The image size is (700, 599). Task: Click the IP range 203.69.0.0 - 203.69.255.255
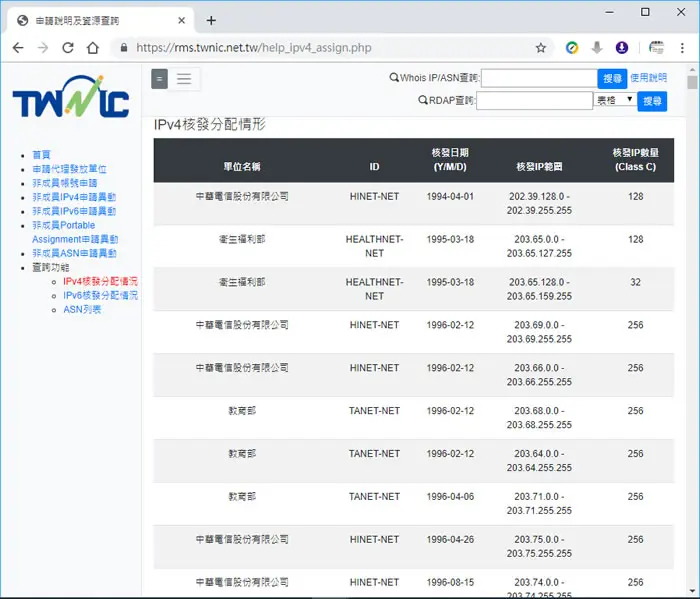pos(539,332)
